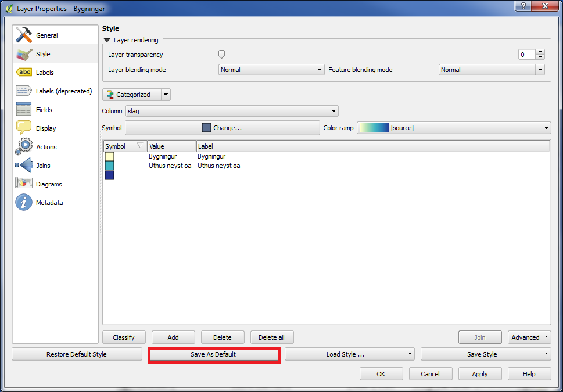The image size is (563, 392).
Task: Open the Labels abc tag icon
Action: (x=24, y=73)
